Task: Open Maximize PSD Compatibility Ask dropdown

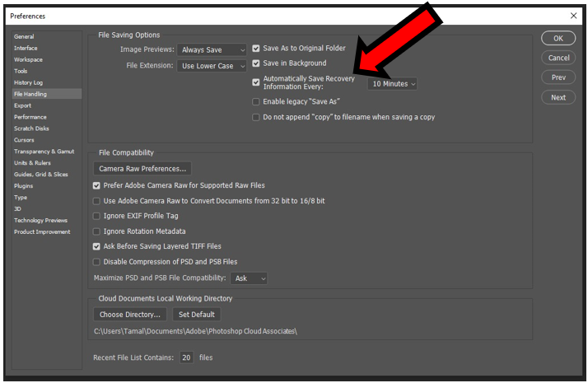Action: [249, 278]
